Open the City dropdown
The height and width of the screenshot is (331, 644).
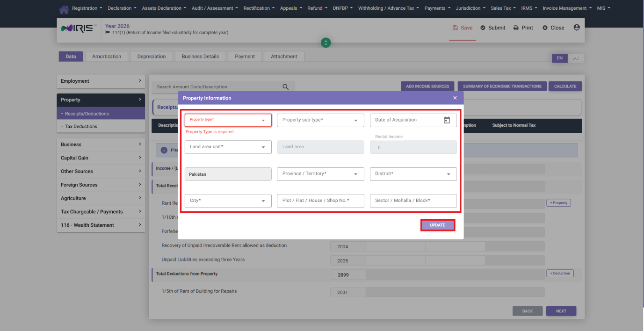(x=228, y=201)
